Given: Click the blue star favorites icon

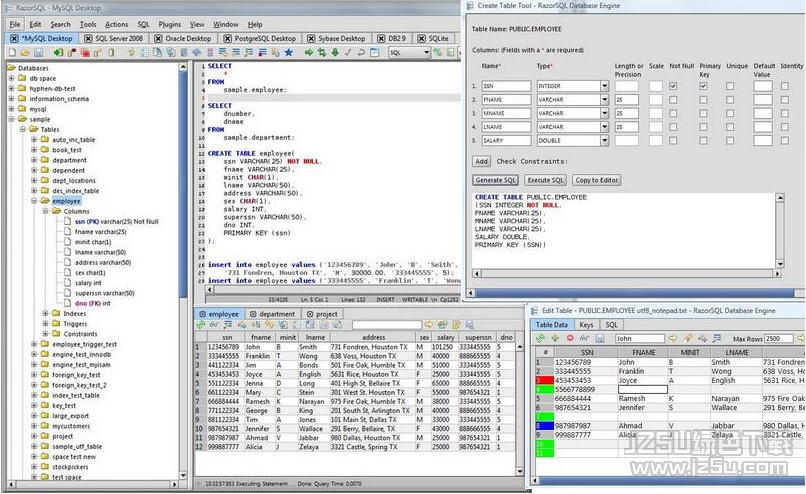Looking at the screenshot, I should (289, 52).
